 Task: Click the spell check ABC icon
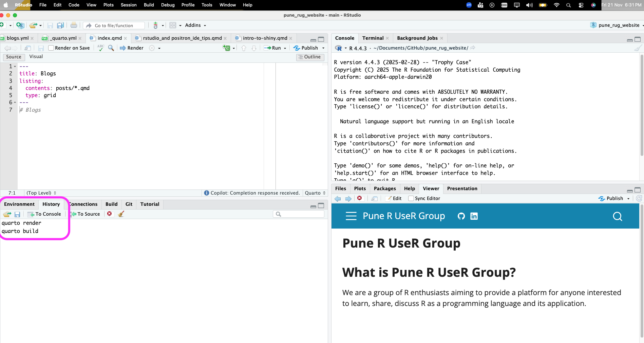tap(101, 48)
